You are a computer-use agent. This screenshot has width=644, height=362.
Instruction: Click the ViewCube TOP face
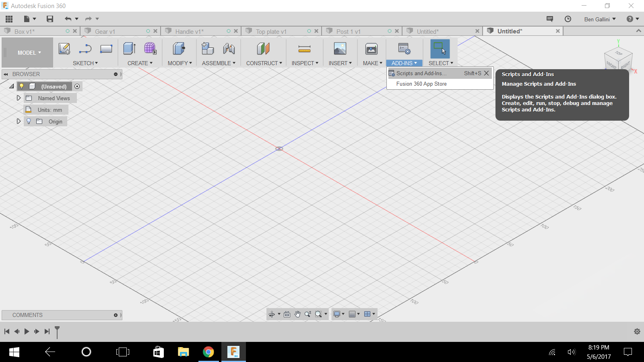[x=619, y=53]
